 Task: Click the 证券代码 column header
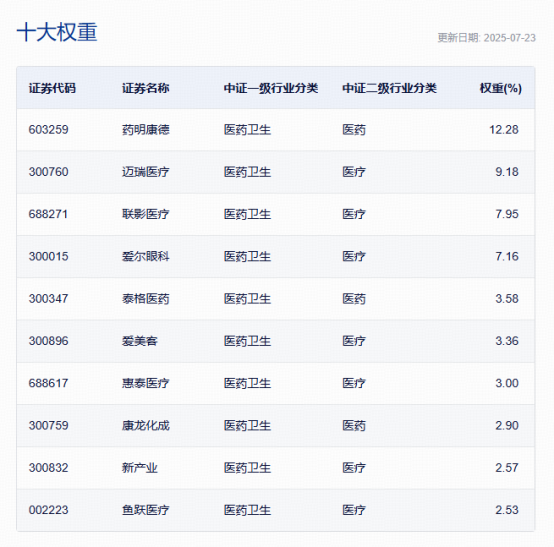tap(52, 88)
